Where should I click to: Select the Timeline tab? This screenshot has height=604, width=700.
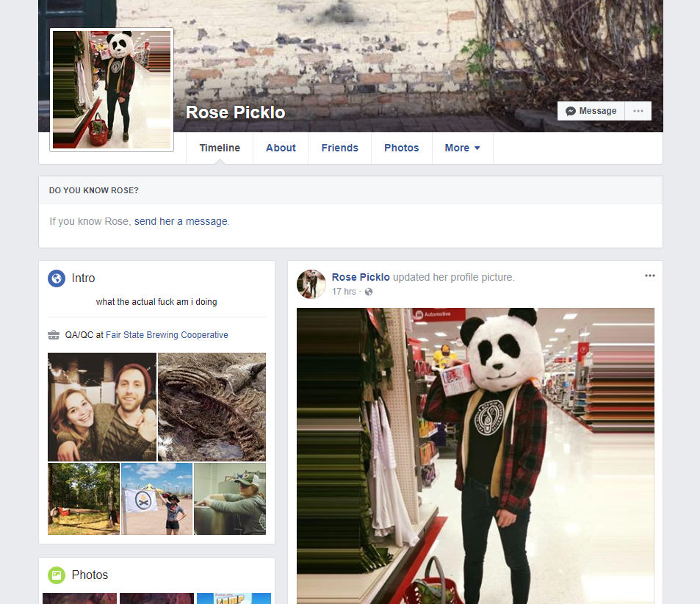tap(220, 148)
